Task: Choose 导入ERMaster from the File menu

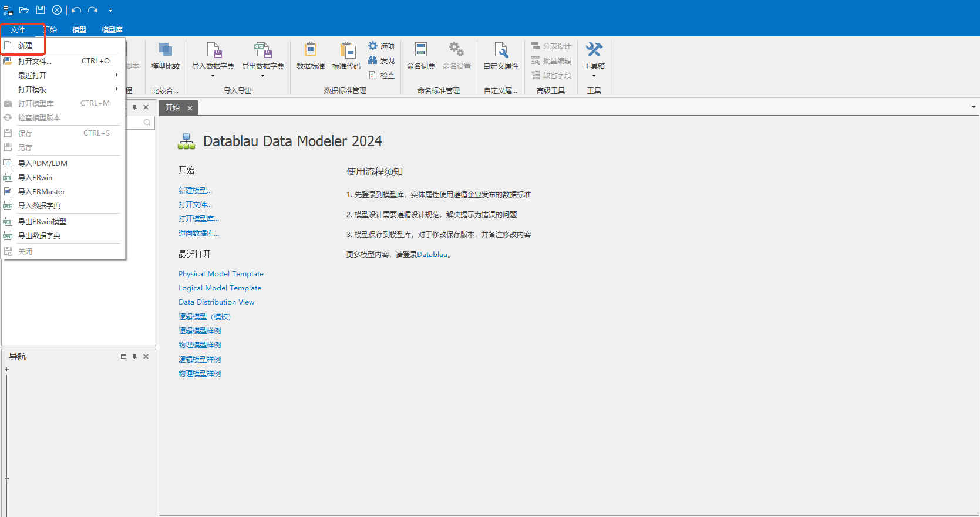Action: coord(63,191)
